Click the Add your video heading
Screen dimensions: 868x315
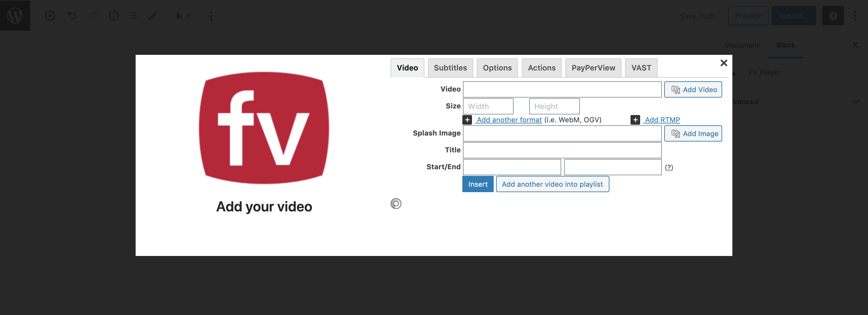264,207
